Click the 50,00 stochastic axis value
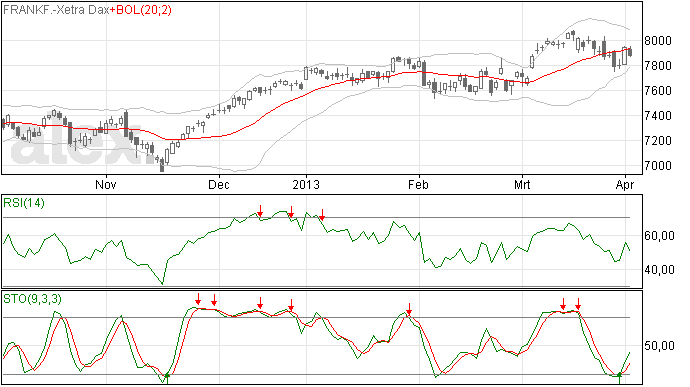The width and height of the screenshot is (690, 387). point(659,346)
